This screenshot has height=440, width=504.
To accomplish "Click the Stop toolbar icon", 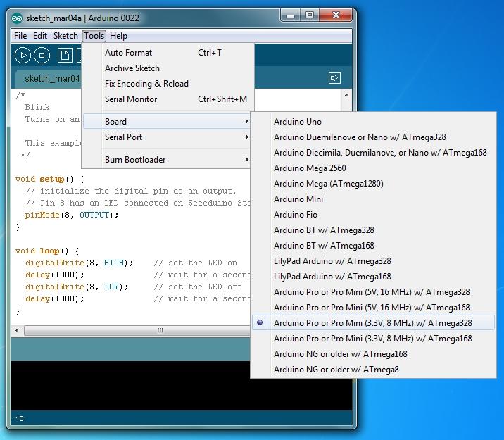I will click(42, 56).
